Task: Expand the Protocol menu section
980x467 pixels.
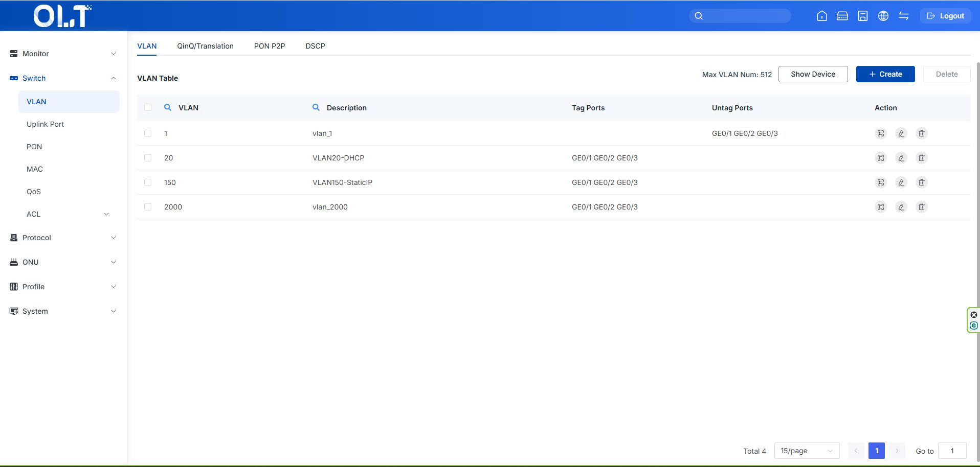Action: (x=63, y=238)
